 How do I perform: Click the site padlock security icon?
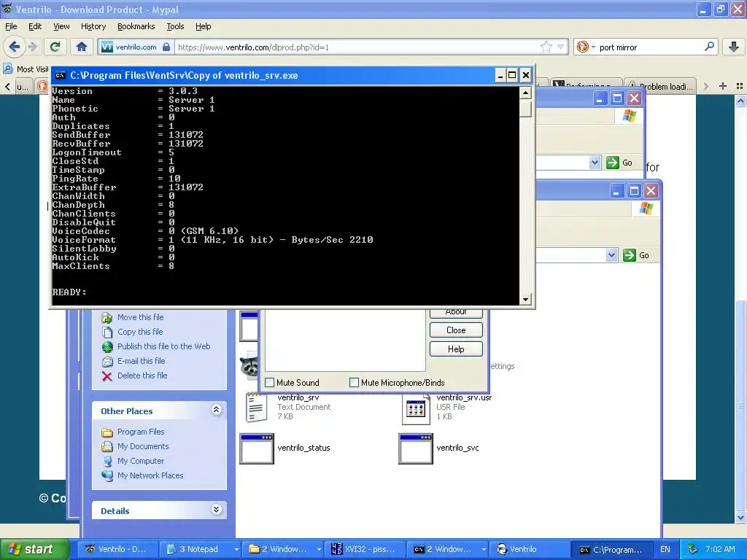click(x=166, y=47)
